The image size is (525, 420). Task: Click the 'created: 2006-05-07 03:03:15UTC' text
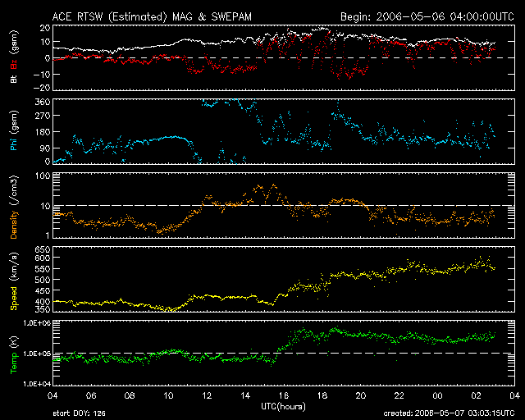pyautogui.click(x=449, y=413)
